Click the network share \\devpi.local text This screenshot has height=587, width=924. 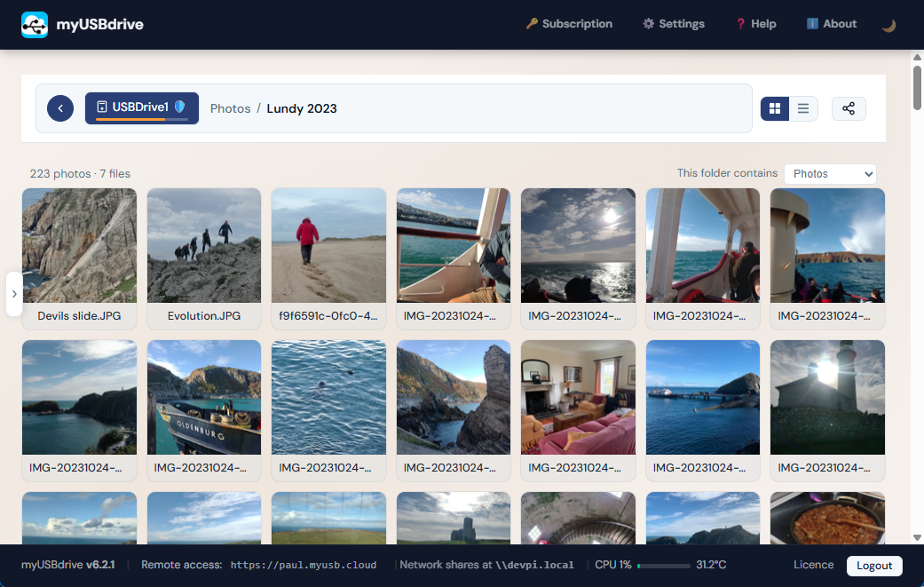(x=534, y=565)
